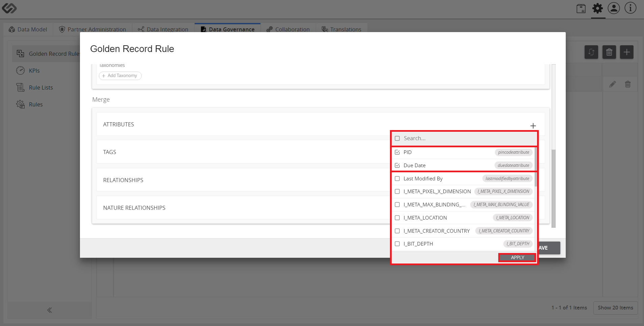The image size is (644, 326).
Task: Check the Last Modified By checkbox
Action: pyautogui.click(x=397, y=179)
